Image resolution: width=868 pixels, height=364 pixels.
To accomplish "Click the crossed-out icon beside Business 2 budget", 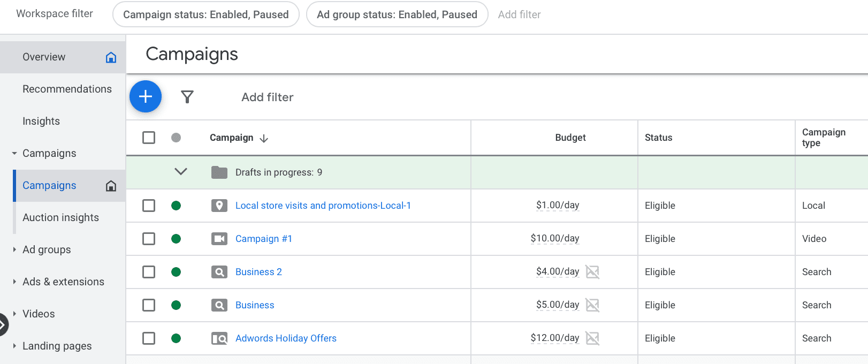I will 592,272.
